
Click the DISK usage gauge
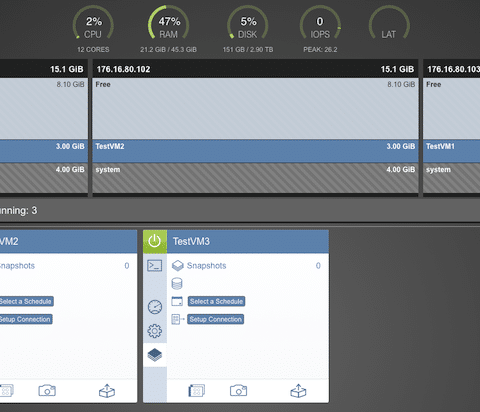pyautogui.click(x=248, y=23)
